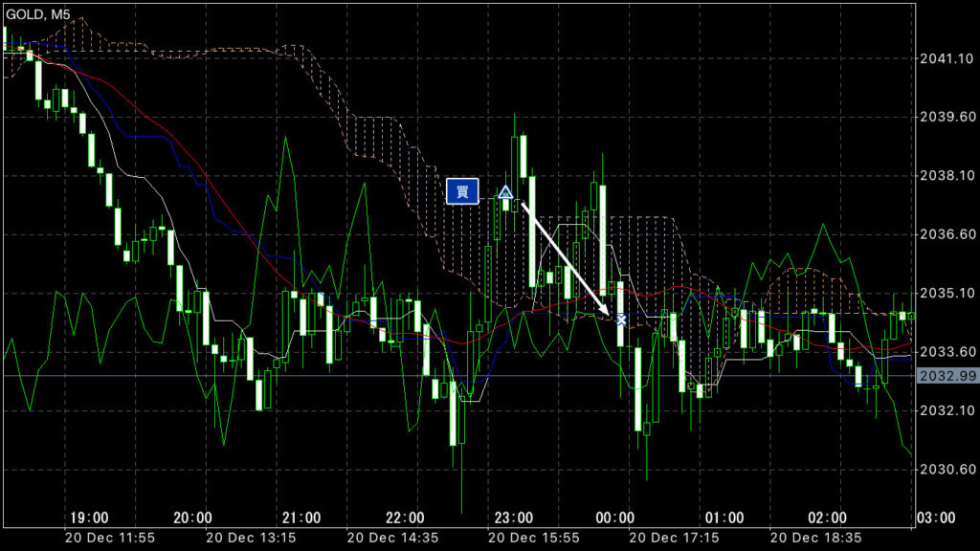Click the highlighted 2032.99 current price tag
The height and width of the screenshot is (551, 980).
tap(941, 376)
